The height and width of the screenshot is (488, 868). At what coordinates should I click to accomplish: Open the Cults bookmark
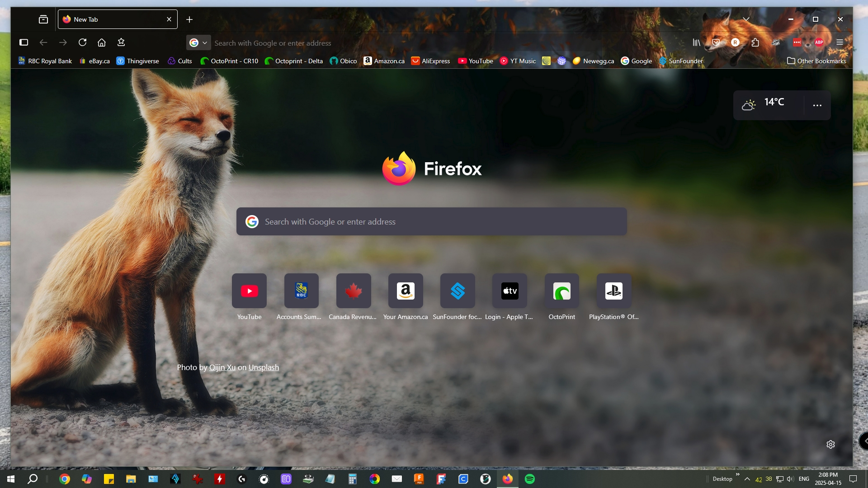[x=179, y=61]
